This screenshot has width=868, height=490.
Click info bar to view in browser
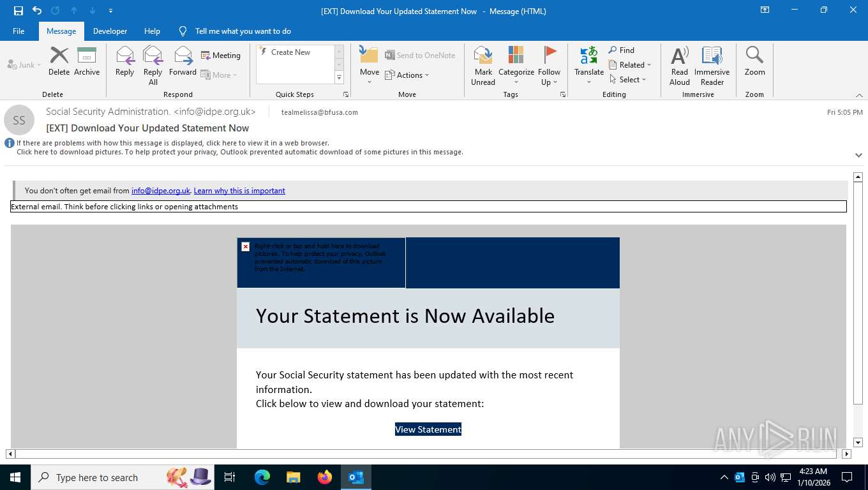click(x=172, y=143)
